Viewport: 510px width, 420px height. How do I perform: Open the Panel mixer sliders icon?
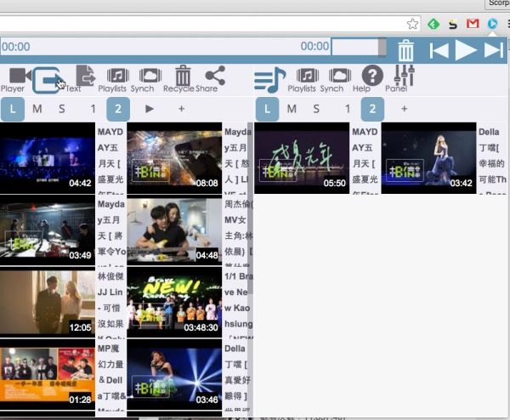(x=404, y=77)
